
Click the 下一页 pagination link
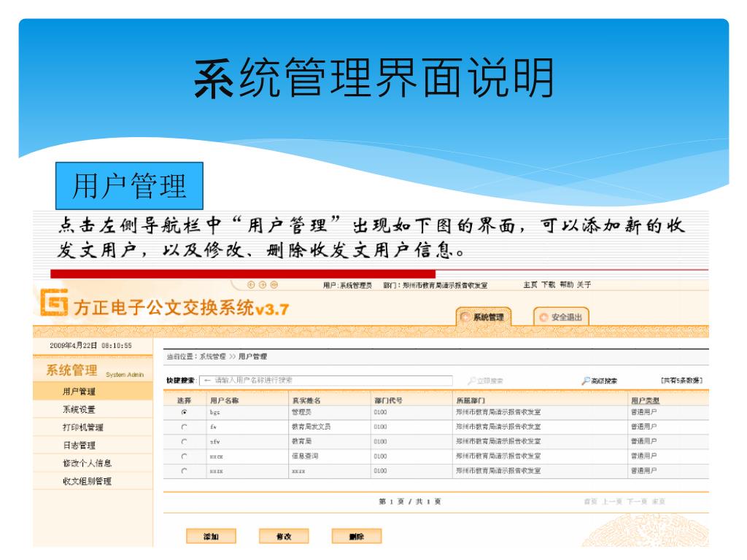[637, 502]
